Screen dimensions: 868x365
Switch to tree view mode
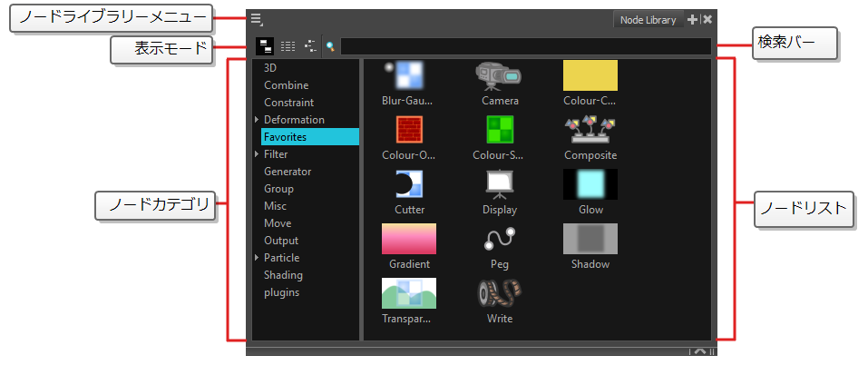(311, 44)
